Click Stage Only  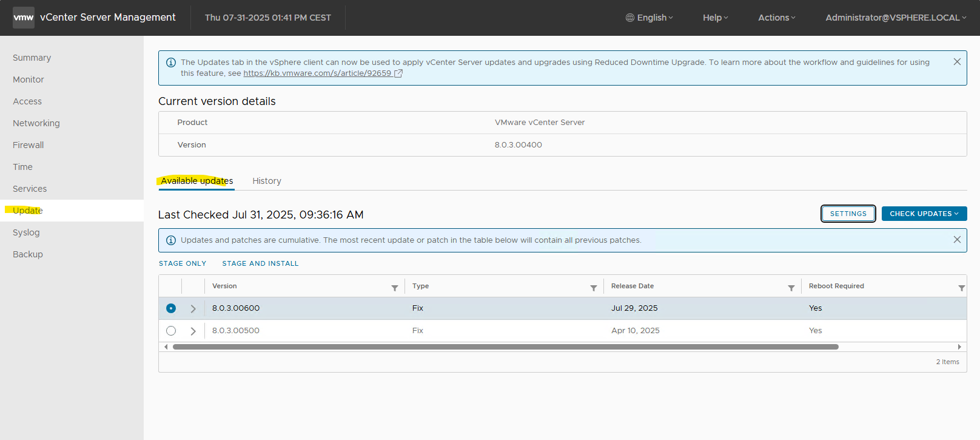(x=183, y=263)
